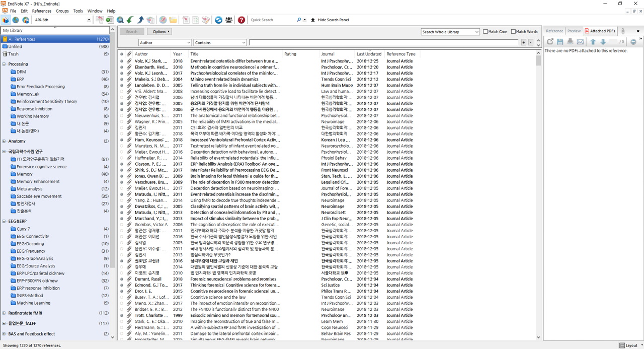Open the Tools menu

pos(78,11)
